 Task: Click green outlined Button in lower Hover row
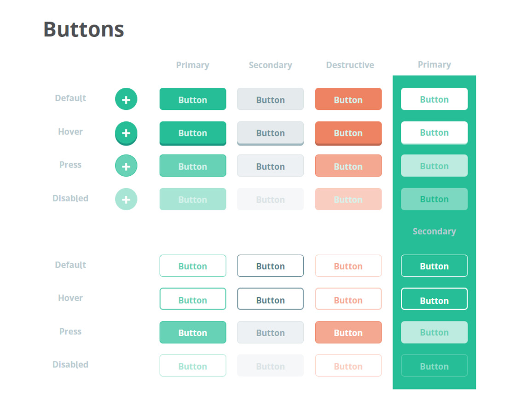[x=193, y=299]
